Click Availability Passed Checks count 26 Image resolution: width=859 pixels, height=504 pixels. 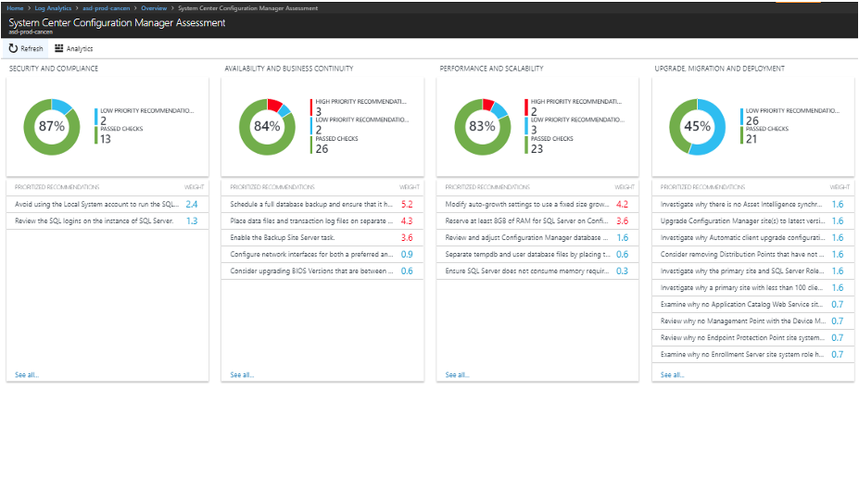(322, 149)
